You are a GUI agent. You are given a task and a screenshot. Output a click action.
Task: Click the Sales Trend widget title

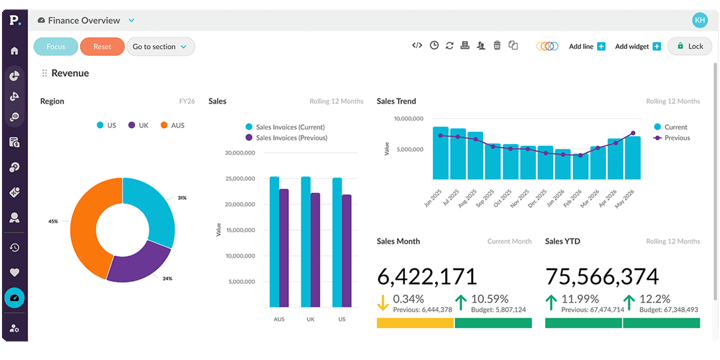coord(396,101)
